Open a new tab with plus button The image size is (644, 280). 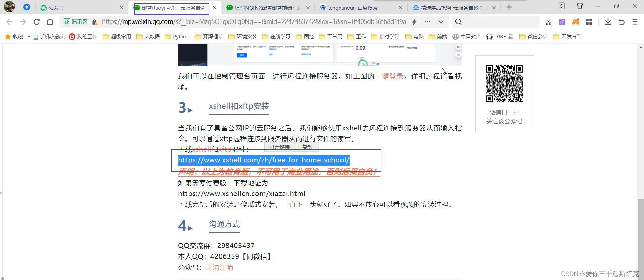(509, 7)
